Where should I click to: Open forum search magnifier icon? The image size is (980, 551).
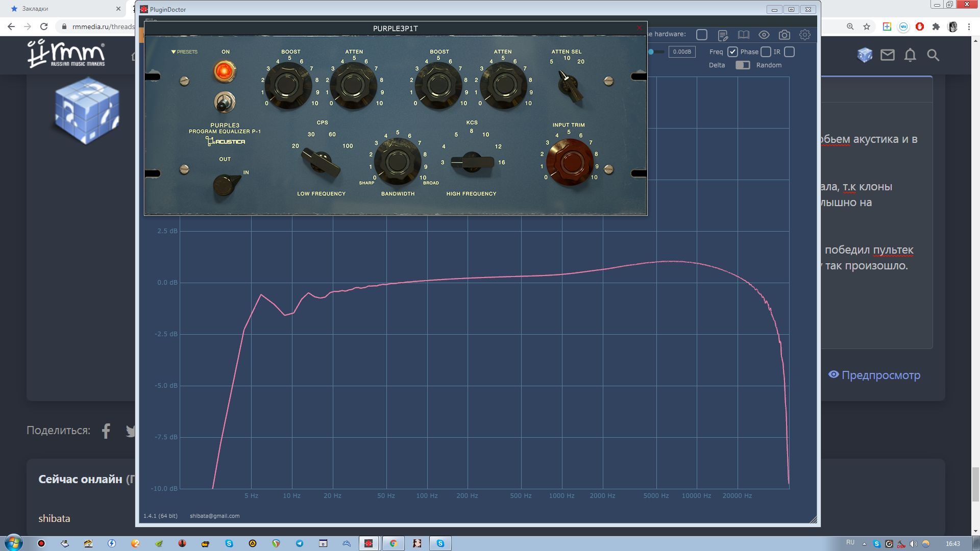(933, 55)
